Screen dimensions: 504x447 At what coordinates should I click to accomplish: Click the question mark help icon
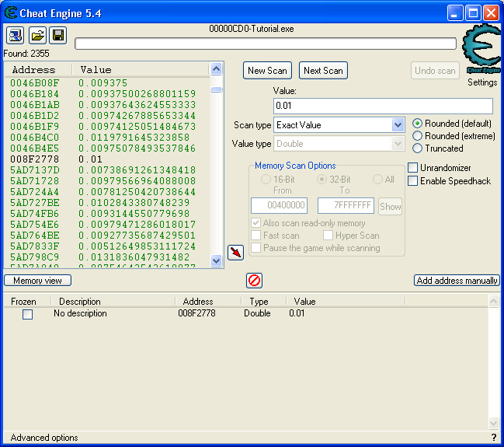(x=494, y=438)
